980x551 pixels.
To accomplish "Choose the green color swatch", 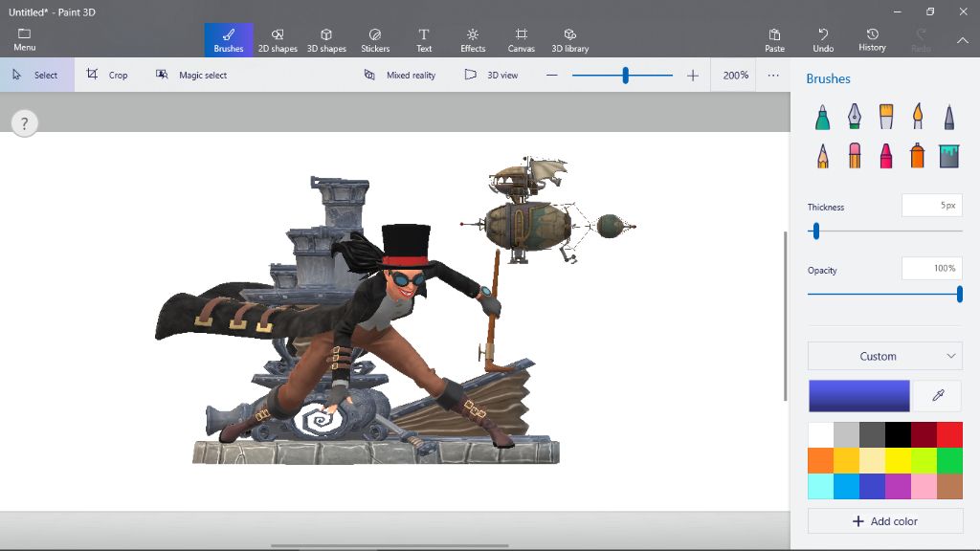I will [949, 461].
